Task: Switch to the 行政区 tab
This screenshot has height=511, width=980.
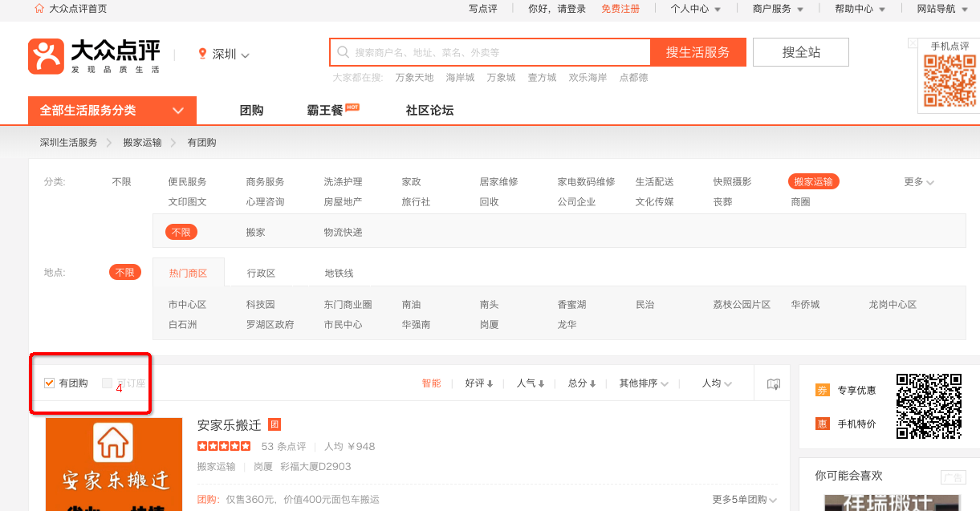Action: coord(261,273)
